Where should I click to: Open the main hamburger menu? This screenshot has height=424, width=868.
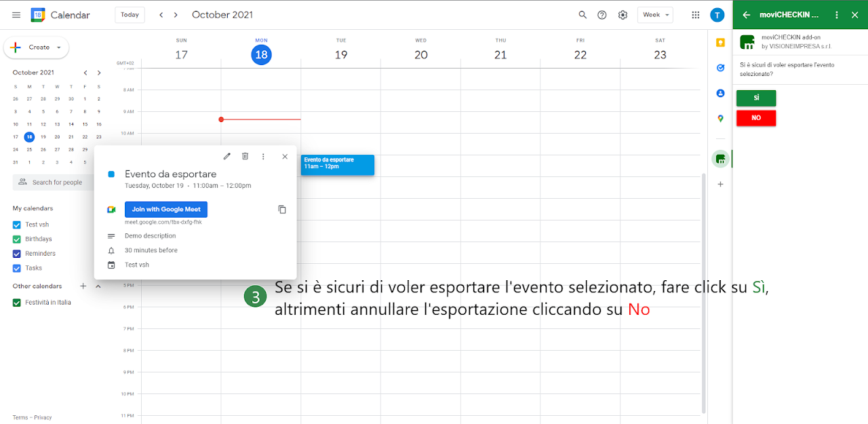point(16,15)
